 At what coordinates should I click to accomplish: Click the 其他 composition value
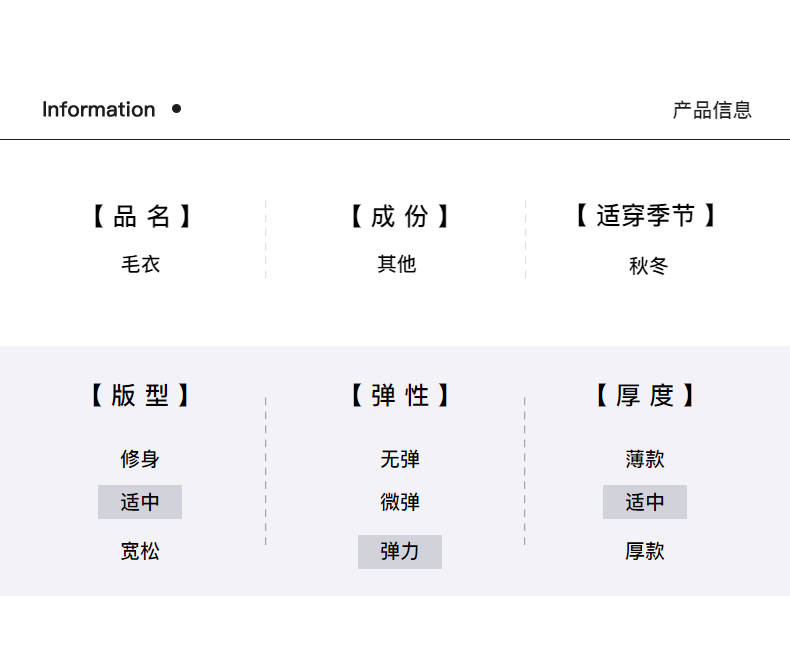[397, 264]
